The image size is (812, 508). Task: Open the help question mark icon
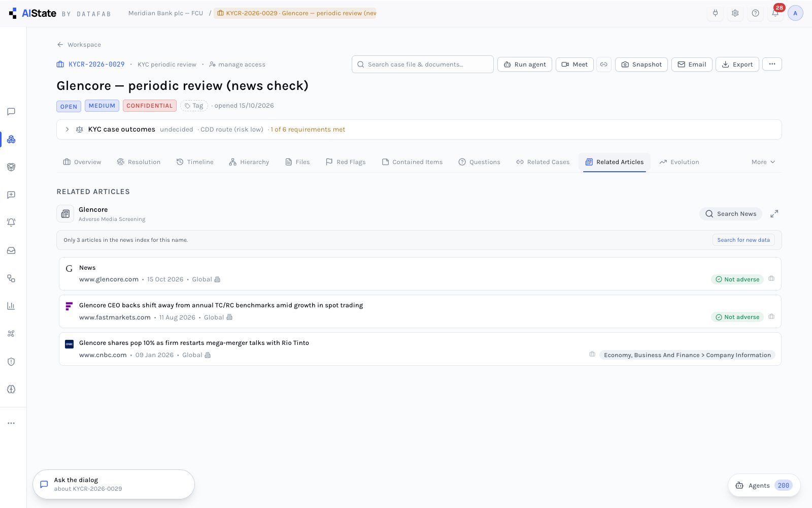point(756,13)
